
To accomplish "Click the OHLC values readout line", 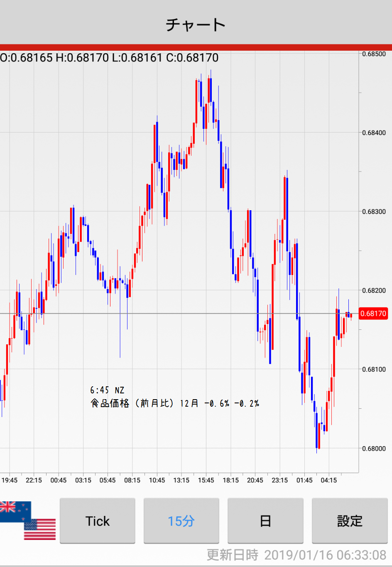I will tap(109, 58).
